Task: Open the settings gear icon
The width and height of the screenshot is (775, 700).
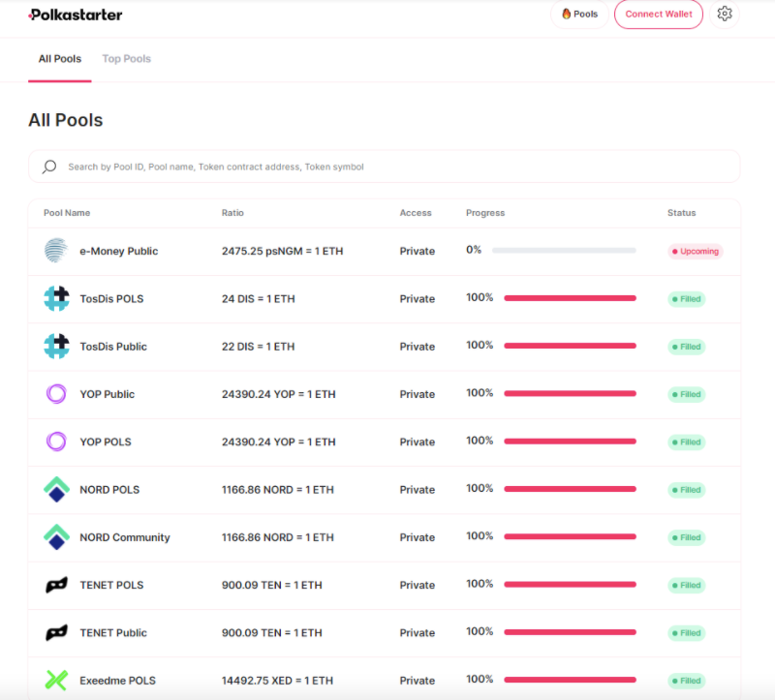Action: coord(724,14)
